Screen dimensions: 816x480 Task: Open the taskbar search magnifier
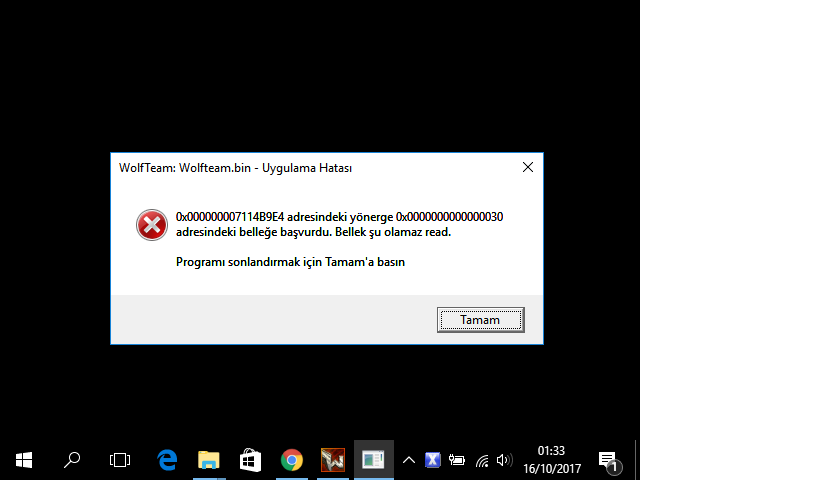(72, 460)
